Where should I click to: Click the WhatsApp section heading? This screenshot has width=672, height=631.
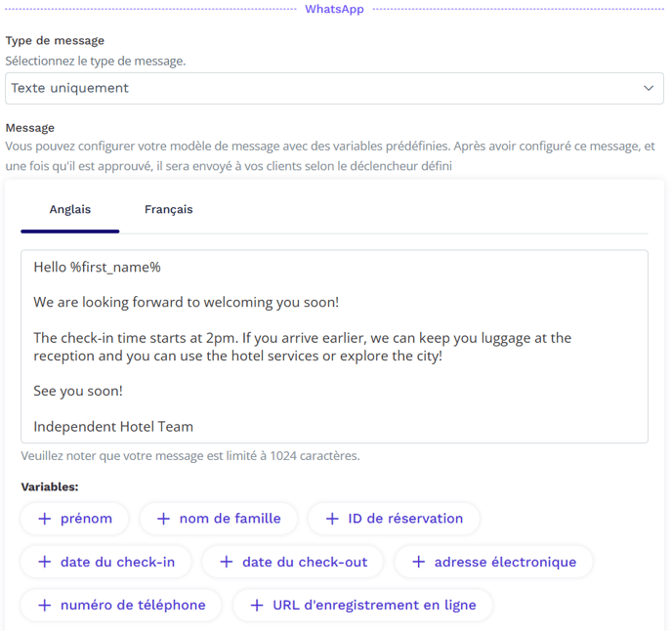click(x=334, y=9)
